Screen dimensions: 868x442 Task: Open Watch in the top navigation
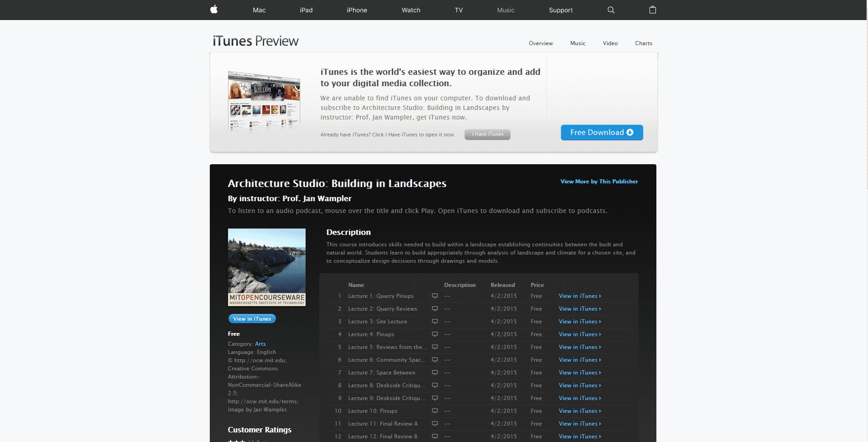[x=411, y=10]
